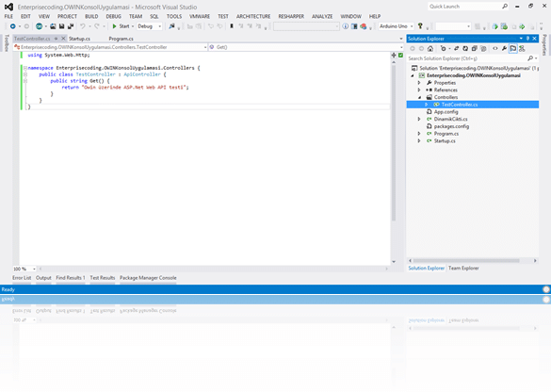551x392 pixels.
Task: Open the ARCHITECTURE menu
Action: click(253, 17)
